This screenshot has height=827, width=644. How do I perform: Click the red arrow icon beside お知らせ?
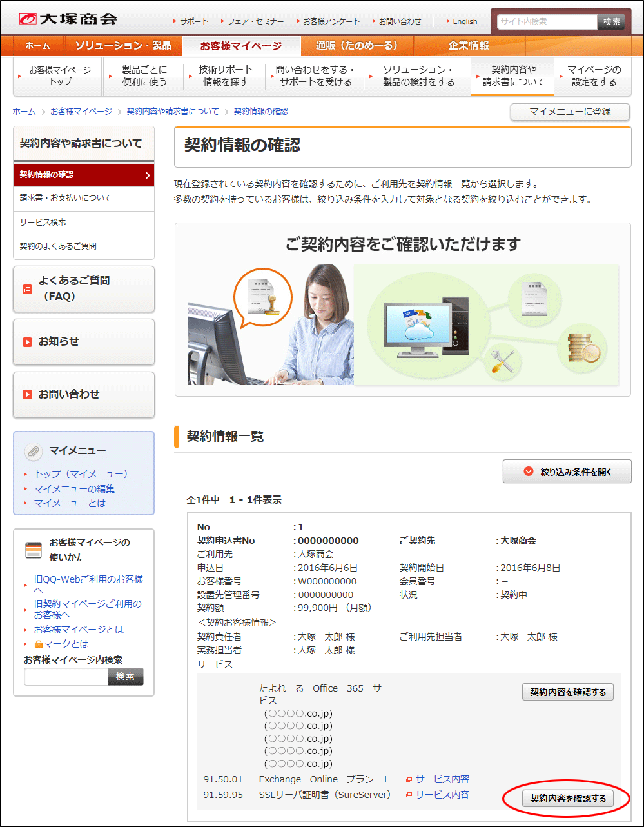coord(27,341)
